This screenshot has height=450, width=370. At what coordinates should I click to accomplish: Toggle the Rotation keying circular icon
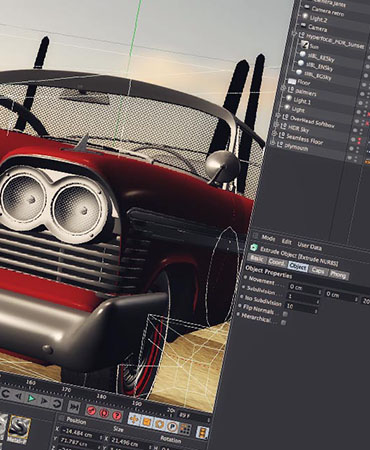[x=159, y=424]
